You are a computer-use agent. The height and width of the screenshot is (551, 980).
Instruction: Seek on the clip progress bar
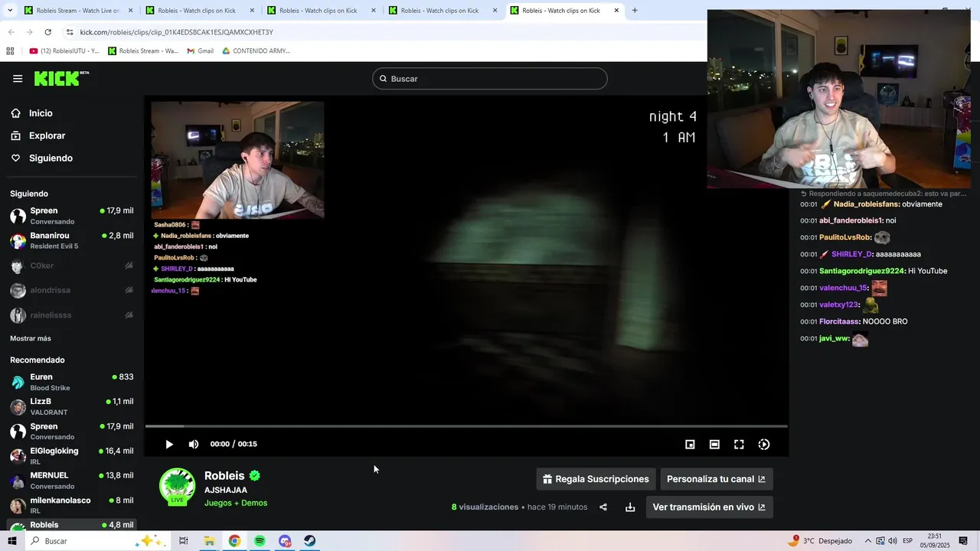pos(465,426)
